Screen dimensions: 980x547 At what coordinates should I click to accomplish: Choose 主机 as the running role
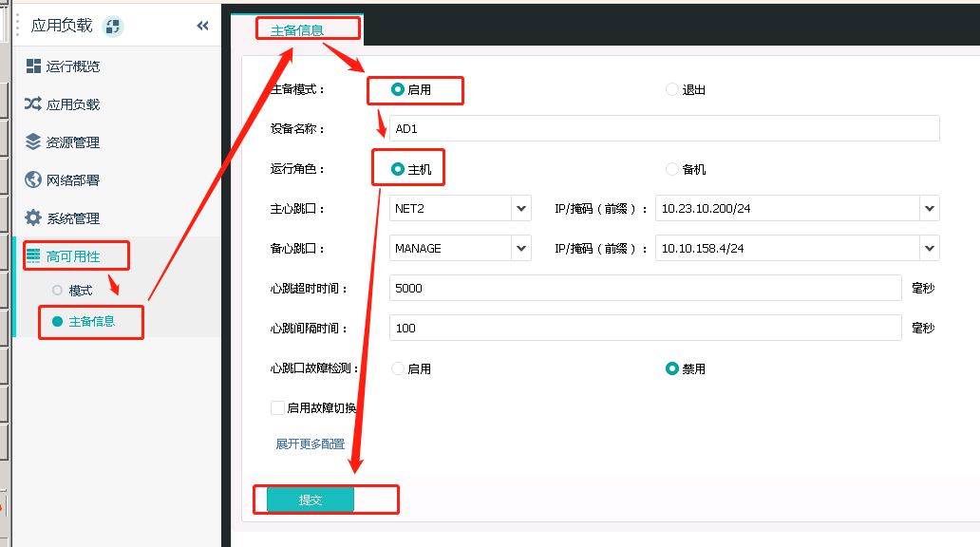(398, 169)
